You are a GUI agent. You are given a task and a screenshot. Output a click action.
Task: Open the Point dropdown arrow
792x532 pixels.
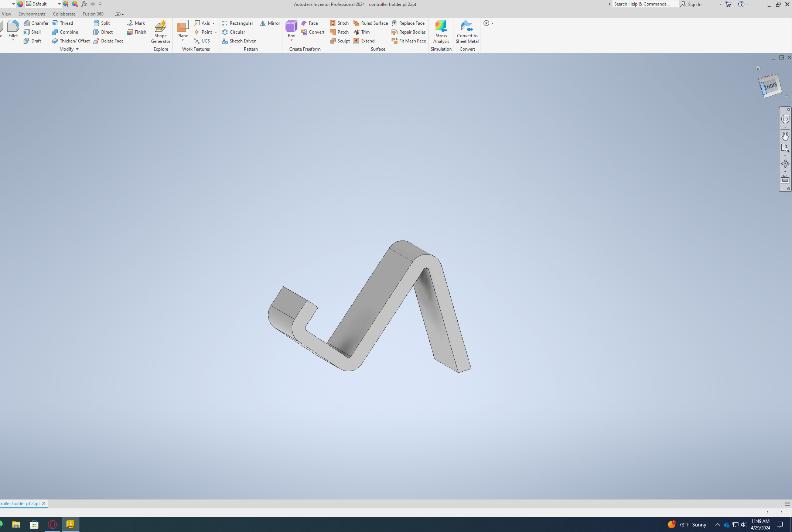click(x=216, y=32)
